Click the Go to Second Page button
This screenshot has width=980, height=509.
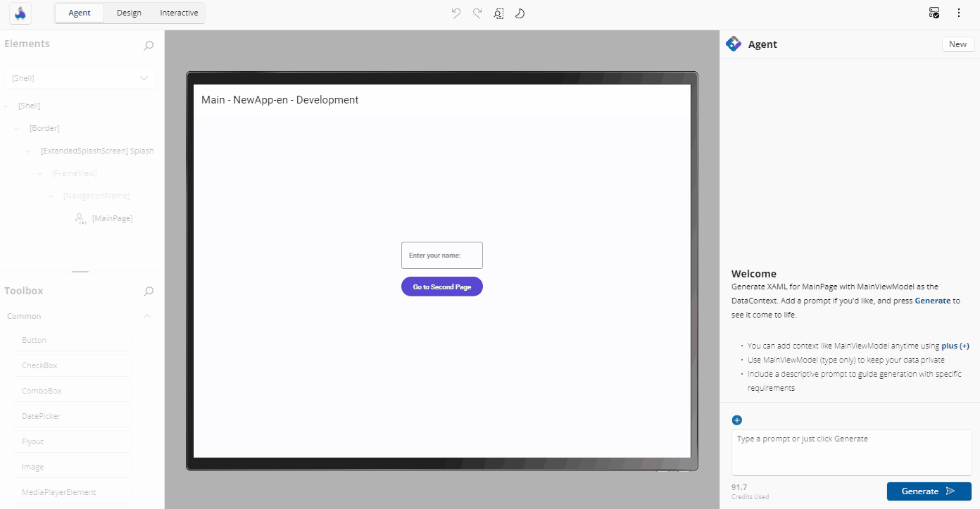pos(441,287)
